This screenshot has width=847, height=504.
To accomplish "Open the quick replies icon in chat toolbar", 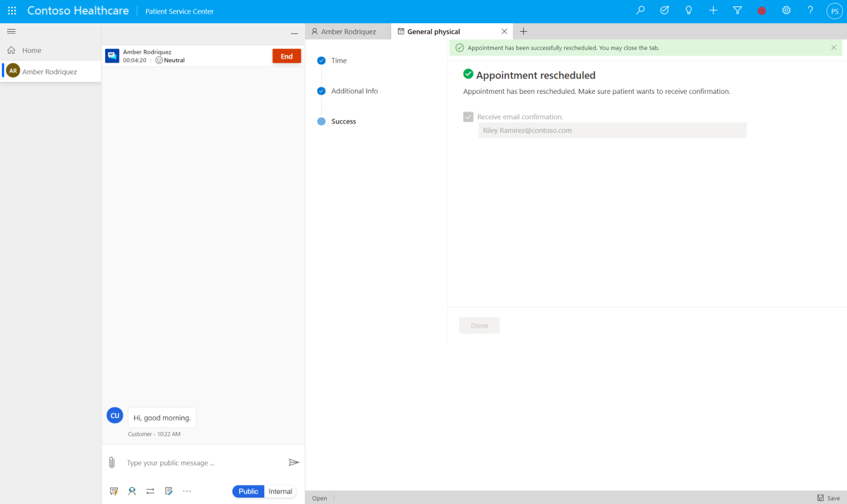I will tap(114, 491).
